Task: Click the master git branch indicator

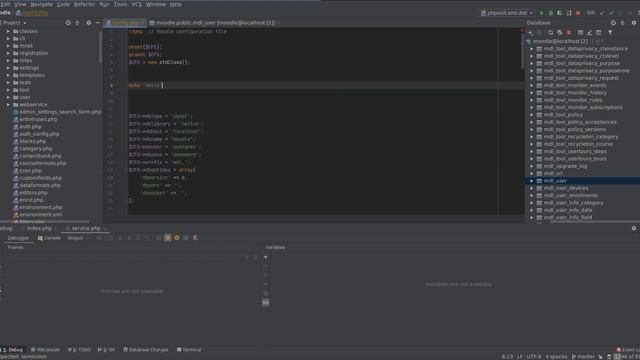Action: coord(583,356)
